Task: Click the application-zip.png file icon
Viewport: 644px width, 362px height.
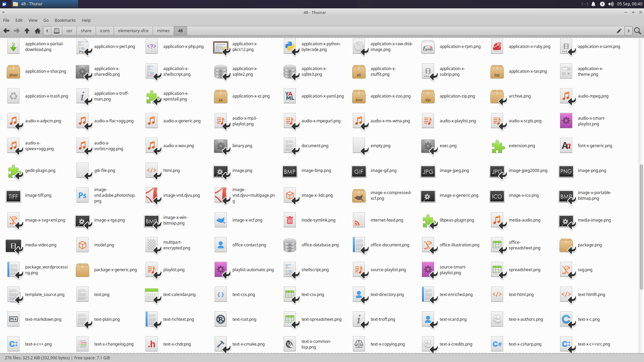Action: [428, 96]
